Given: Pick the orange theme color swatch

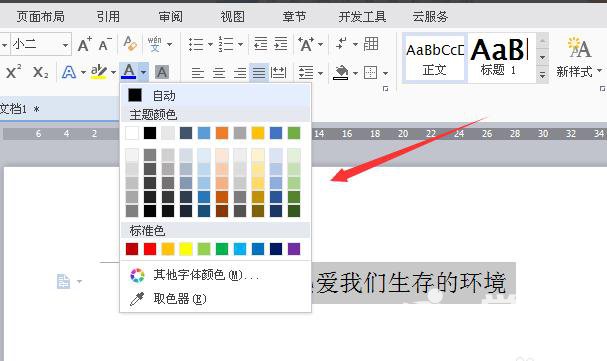Looking at the screenshot, I should pyautogui.click(x=222, y=133).
